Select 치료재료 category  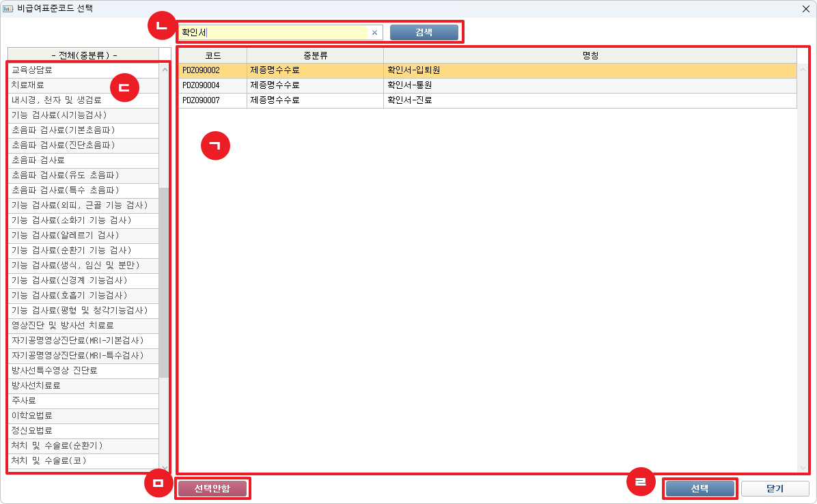[82, 85]
